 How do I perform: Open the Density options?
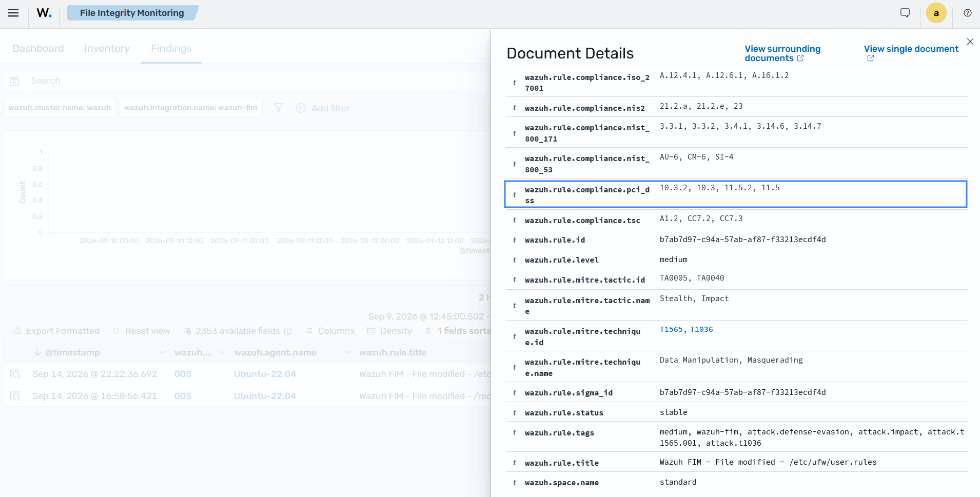[x=390, y=331]
